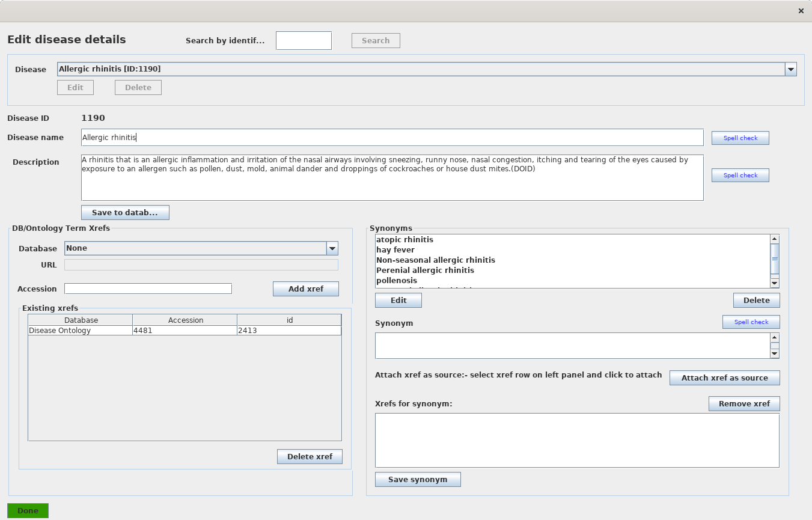Click the Database None combo field

point(201,248)
